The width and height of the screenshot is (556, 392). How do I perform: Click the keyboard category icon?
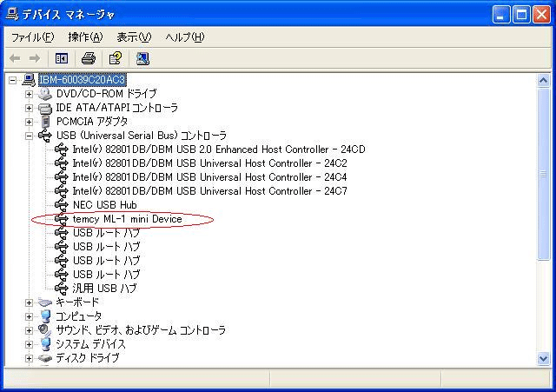point(45,302)
